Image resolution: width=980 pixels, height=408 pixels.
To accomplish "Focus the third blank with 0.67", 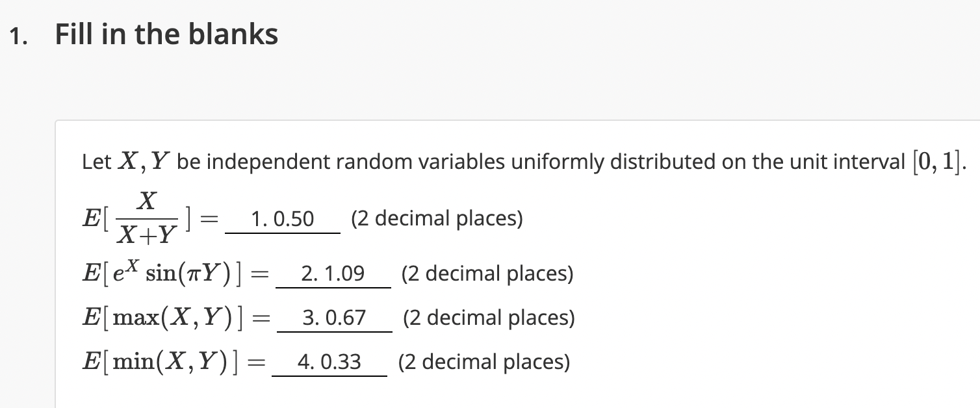I will pyautogui.click(x=335, y=318).
